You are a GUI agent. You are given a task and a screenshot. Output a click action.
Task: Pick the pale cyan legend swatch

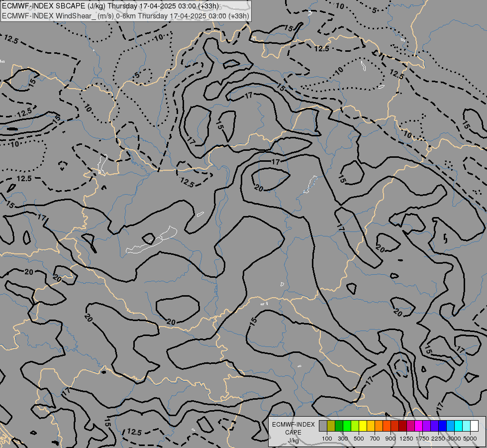(467, 426)
